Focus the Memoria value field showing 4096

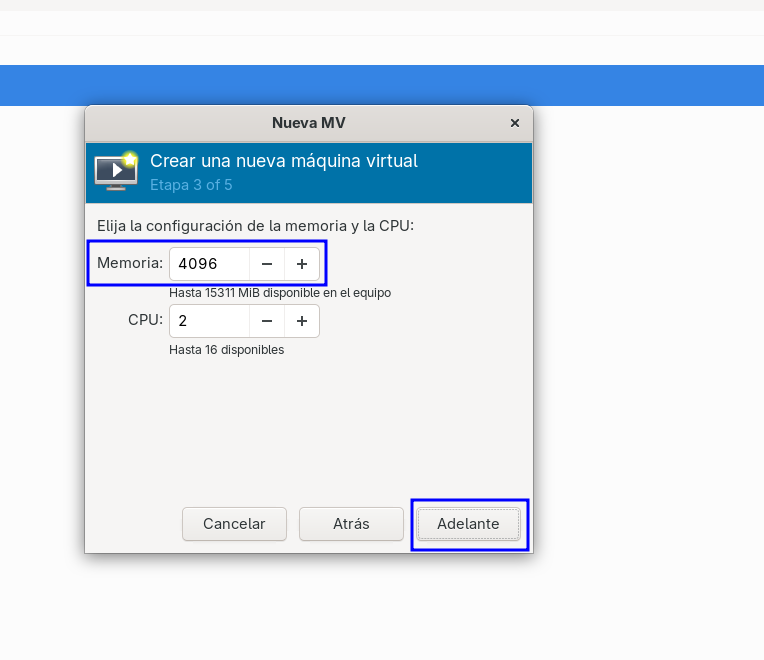[x=210, y=264]
